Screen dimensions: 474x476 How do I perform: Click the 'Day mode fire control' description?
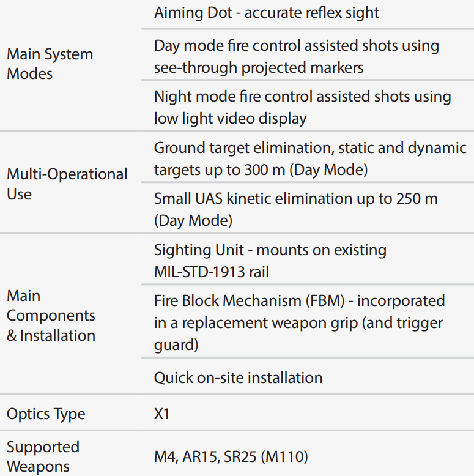click(297, 56)
